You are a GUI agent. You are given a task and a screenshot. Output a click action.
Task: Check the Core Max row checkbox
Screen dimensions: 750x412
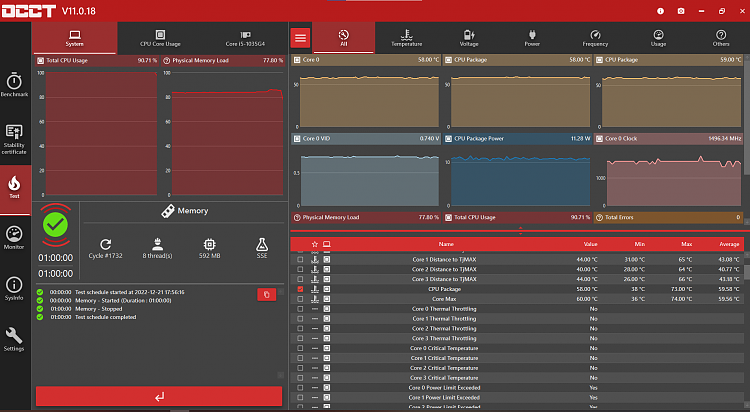[x=300, y=299]
